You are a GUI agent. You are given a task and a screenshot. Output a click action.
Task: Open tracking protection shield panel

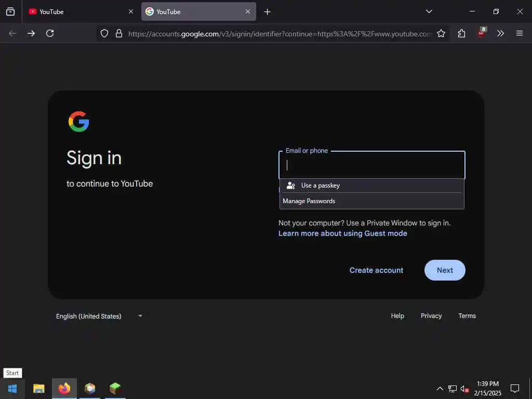click(104, 33)
